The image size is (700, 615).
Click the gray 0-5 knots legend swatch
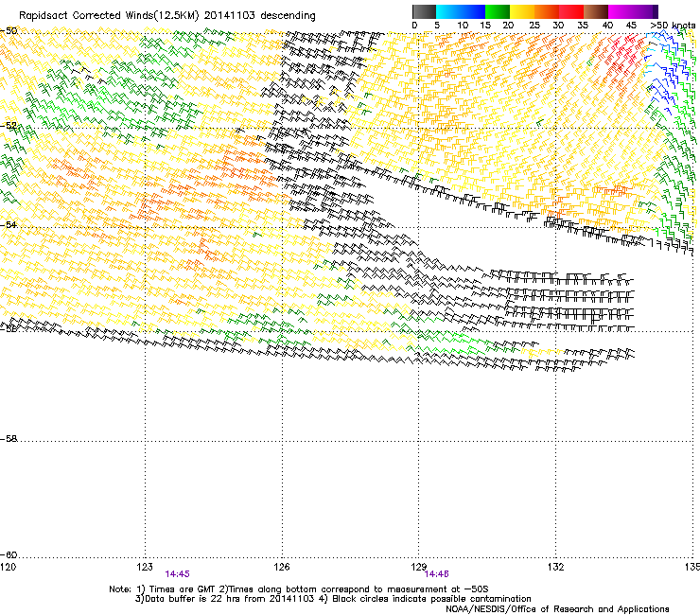point(424,11)
